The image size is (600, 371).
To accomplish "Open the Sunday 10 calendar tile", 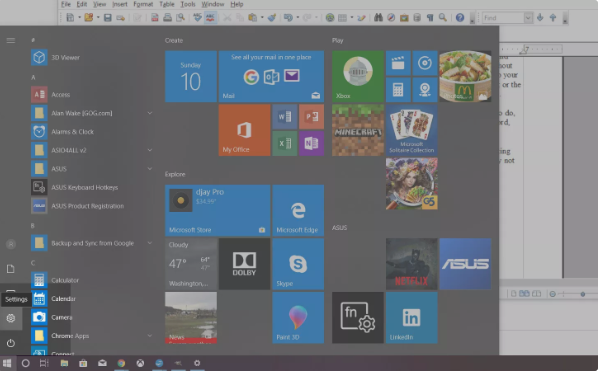I will [x=191, y=76].
